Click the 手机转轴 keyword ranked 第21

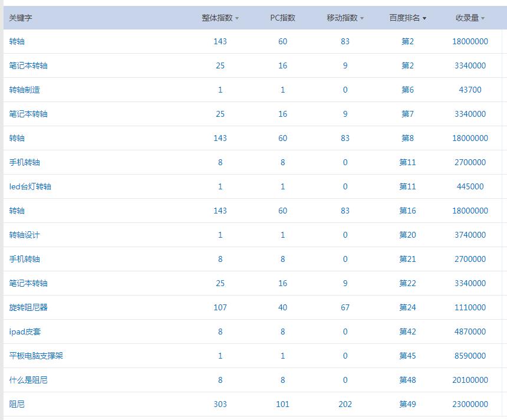click(25, 259)
